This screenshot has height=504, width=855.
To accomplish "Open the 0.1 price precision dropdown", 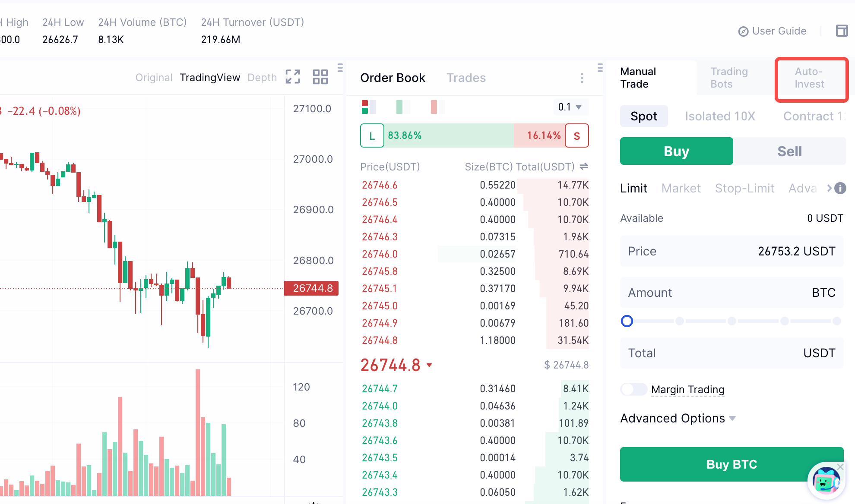I will [x=570, y=107].
